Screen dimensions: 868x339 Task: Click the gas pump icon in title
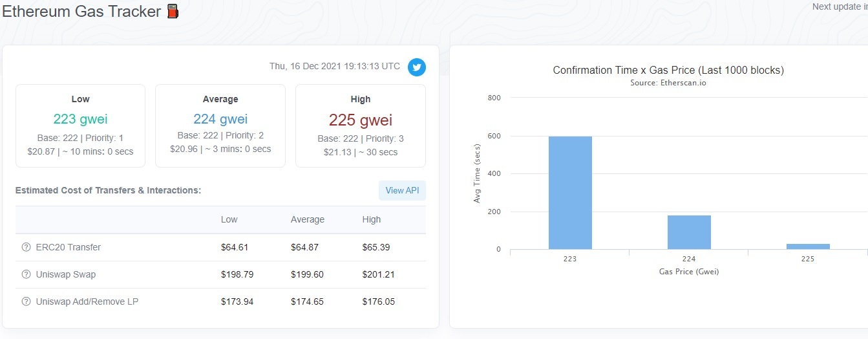173,11
